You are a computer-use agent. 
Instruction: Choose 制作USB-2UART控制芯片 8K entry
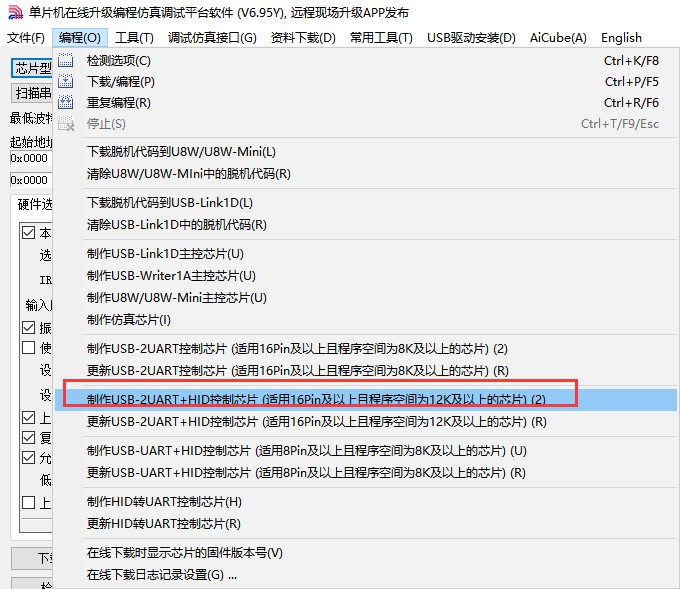pyautogui.click(x=366, y=348)
